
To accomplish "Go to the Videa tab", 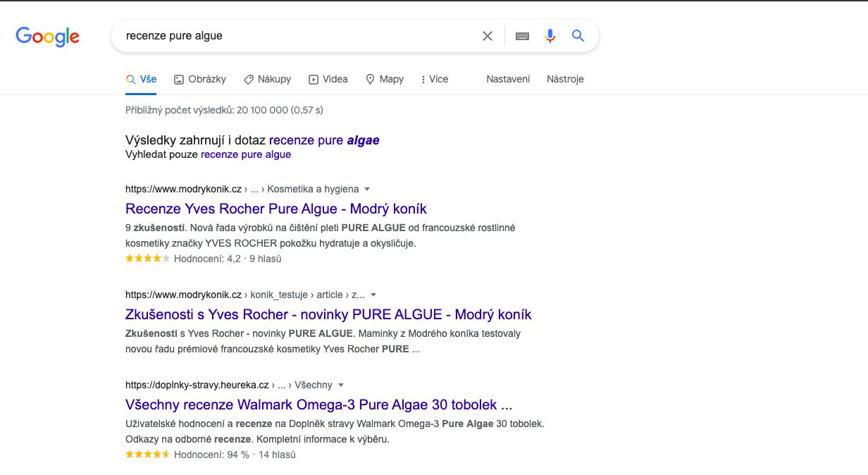I will (328, 79).
